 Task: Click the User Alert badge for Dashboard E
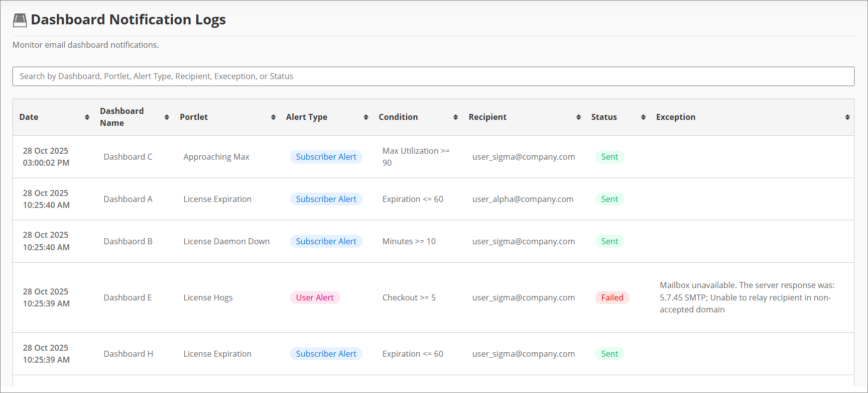(315, 297)
